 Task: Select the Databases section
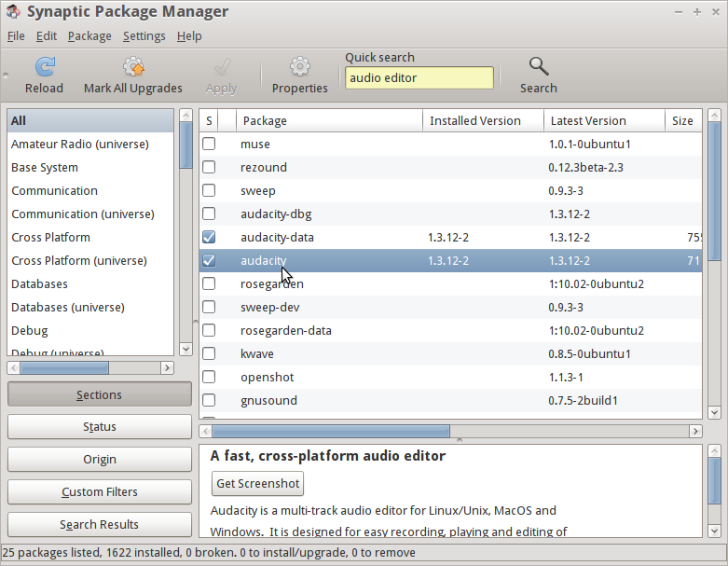(90, 283)
